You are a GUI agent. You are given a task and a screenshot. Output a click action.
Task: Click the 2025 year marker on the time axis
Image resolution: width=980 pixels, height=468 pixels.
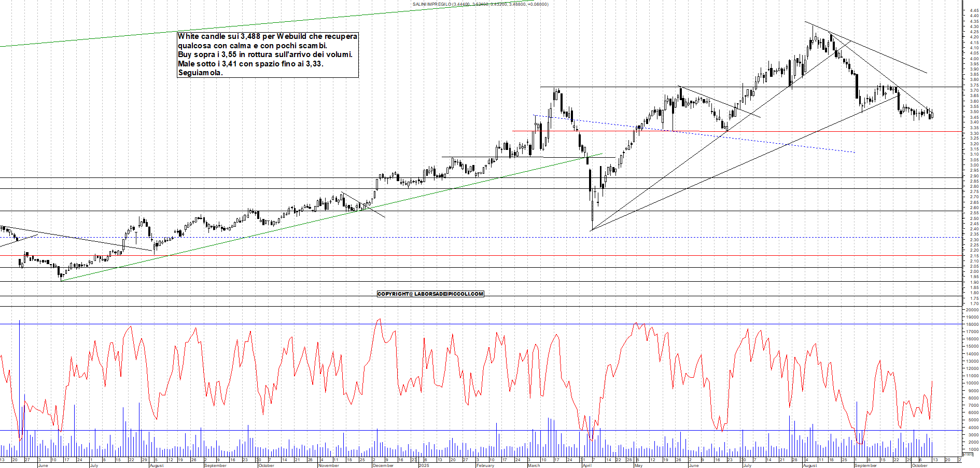tap(424, 465)
